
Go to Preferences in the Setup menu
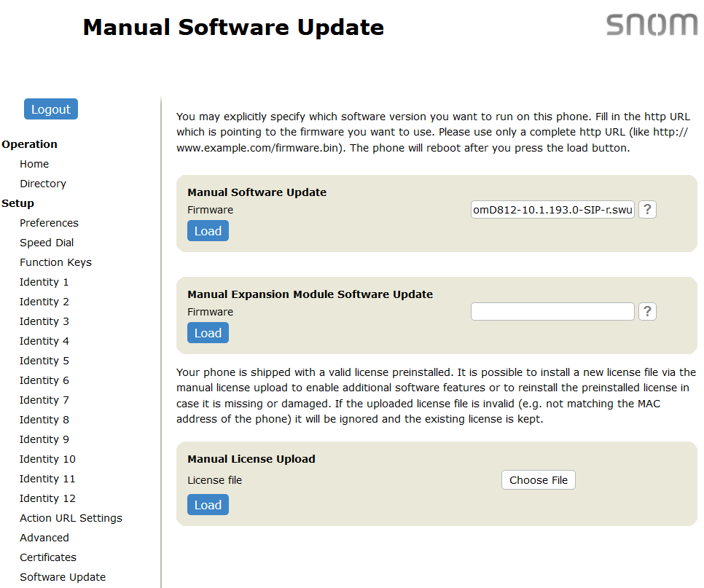coord(49,223)
